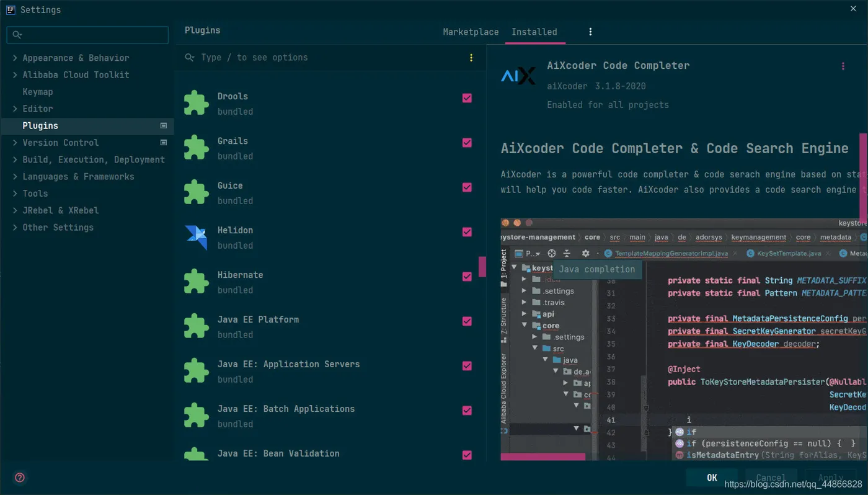Click the IntelliJ icon in the Settings title bar

click(x=10, y=9)
